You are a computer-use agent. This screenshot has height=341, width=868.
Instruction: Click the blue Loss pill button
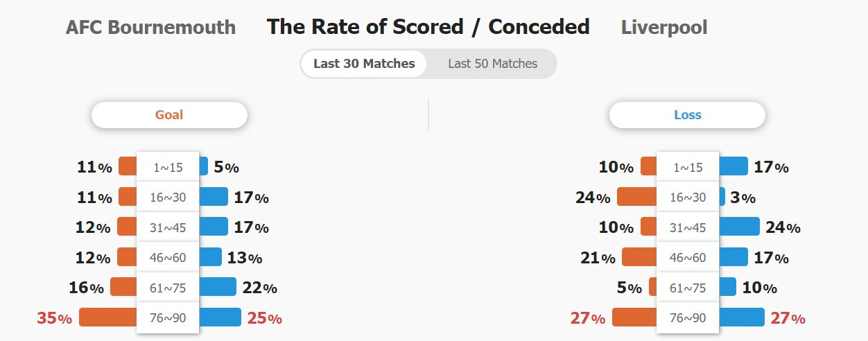(x=687, y=115)
